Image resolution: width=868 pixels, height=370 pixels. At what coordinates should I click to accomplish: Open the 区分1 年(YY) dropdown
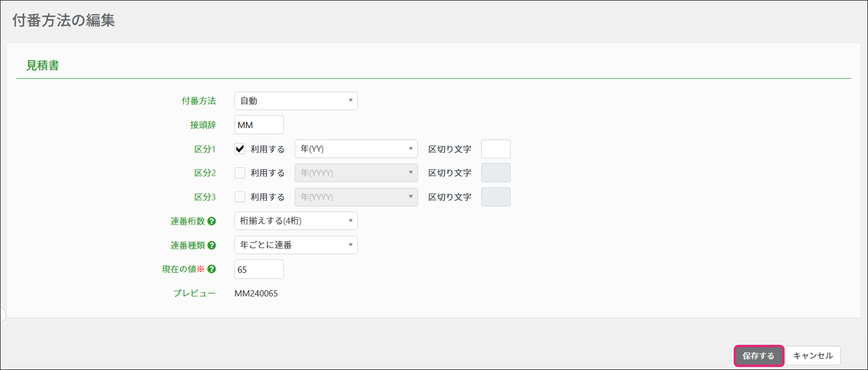click(x=356, y=149)
